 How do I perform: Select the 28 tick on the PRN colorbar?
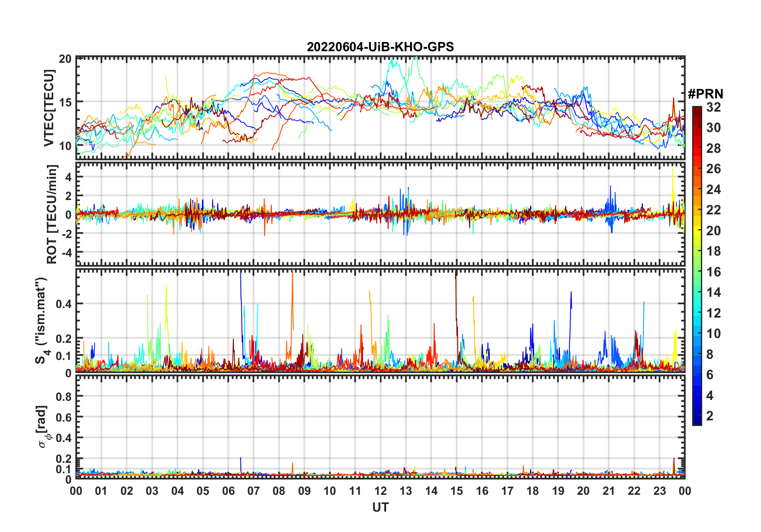[x=713, y=148]
